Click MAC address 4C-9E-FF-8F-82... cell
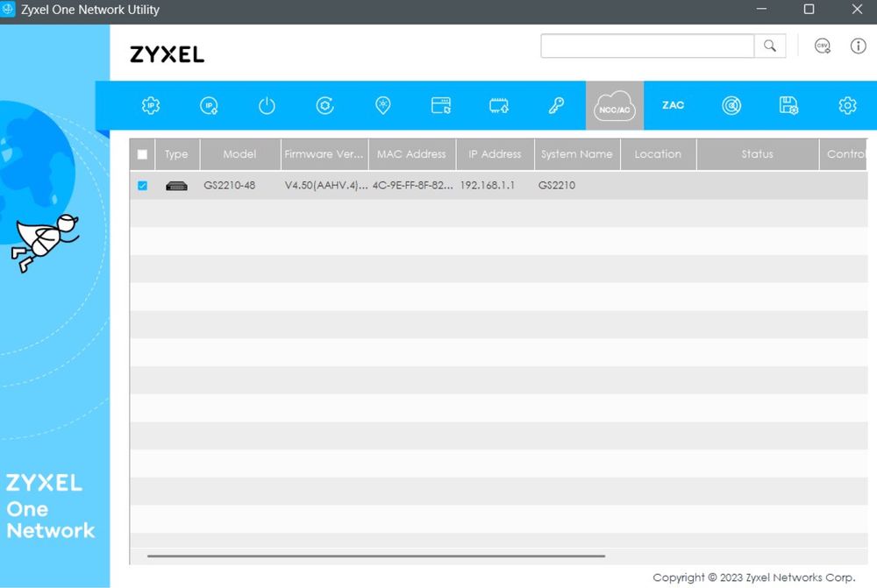 pyautogui.click(x=413, y=186)
